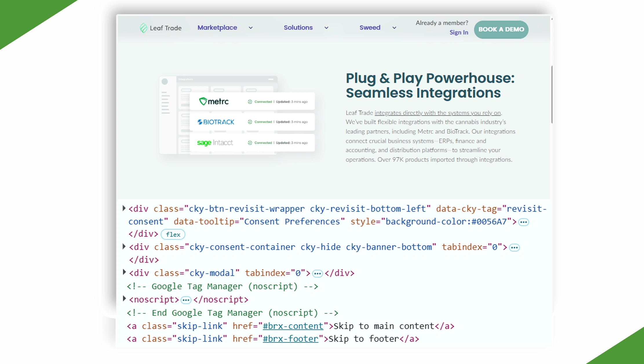This screenshot has height=364, width=644.
Task: Click ellipsis badge on noscript element
Action: tap(186, 300)
